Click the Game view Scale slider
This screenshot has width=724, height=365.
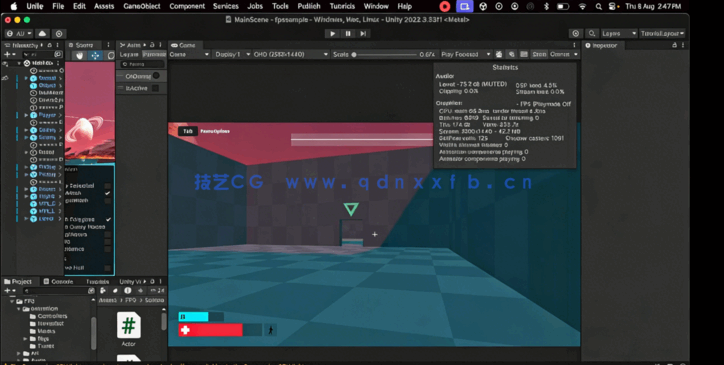[385, 55]
